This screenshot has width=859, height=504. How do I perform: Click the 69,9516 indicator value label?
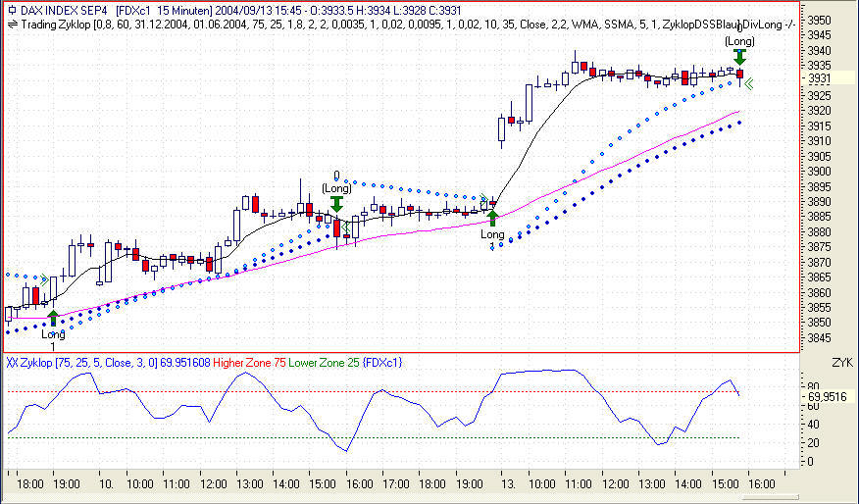coord(827,396)
